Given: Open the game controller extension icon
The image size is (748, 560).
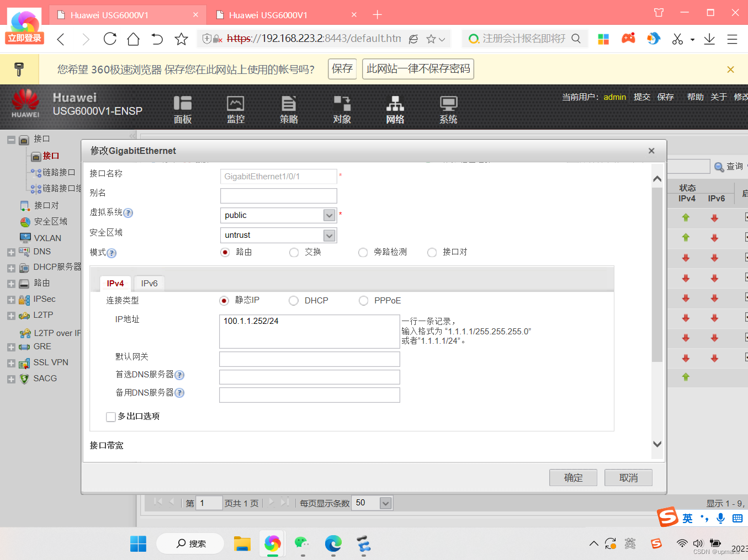Looking at the screenshot, I should point(628,38).
